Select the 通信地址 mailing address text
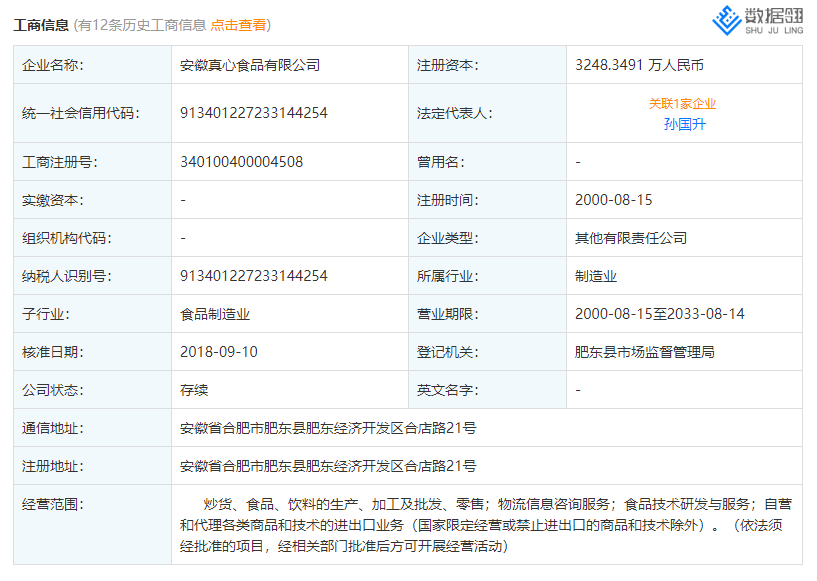817x581 pixels. pos(329,428)
